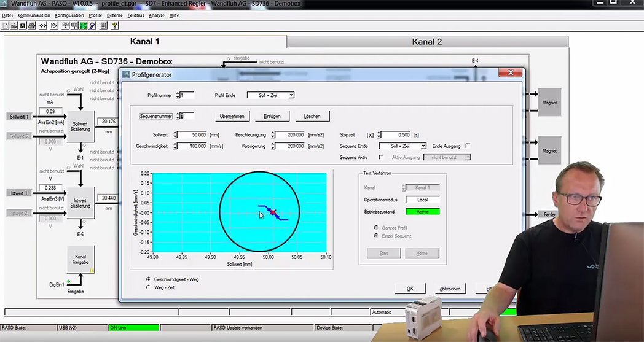Open the Analyse menu

157,15
